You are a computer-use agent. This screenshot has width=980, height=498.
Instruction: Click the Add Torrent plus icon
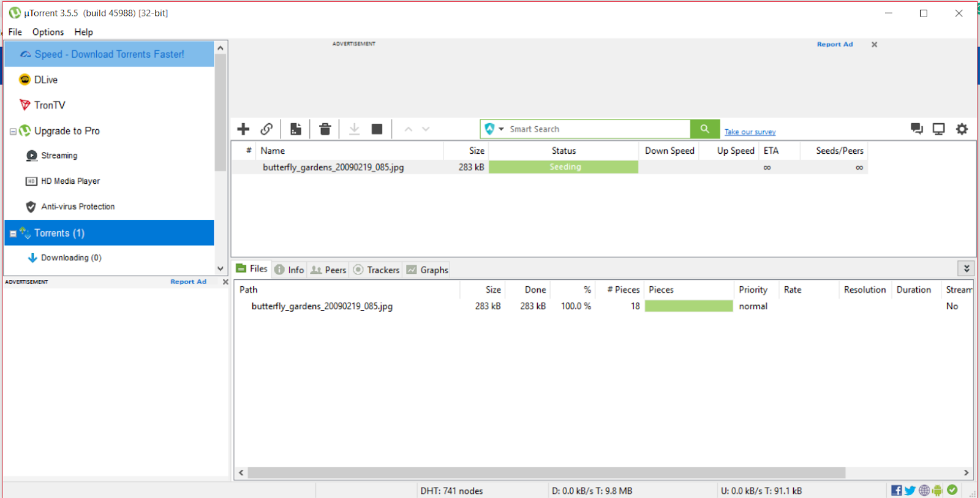243,129
